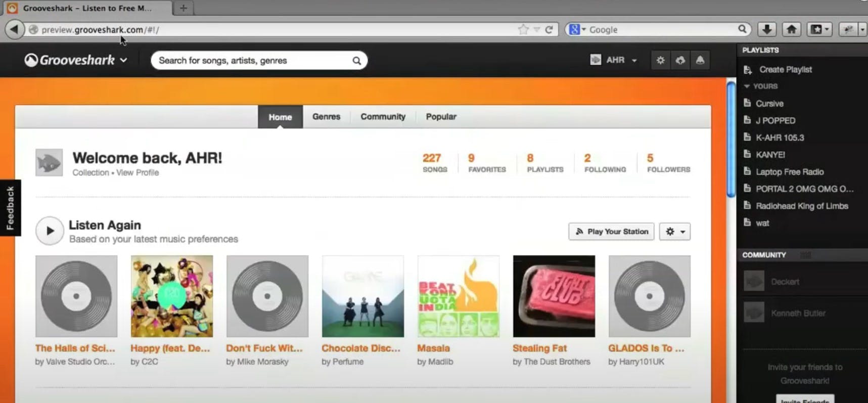The width and height of the screenshot is (868, 403).
Task: Go to browser home page icon
Action: [x=792, y=29]
